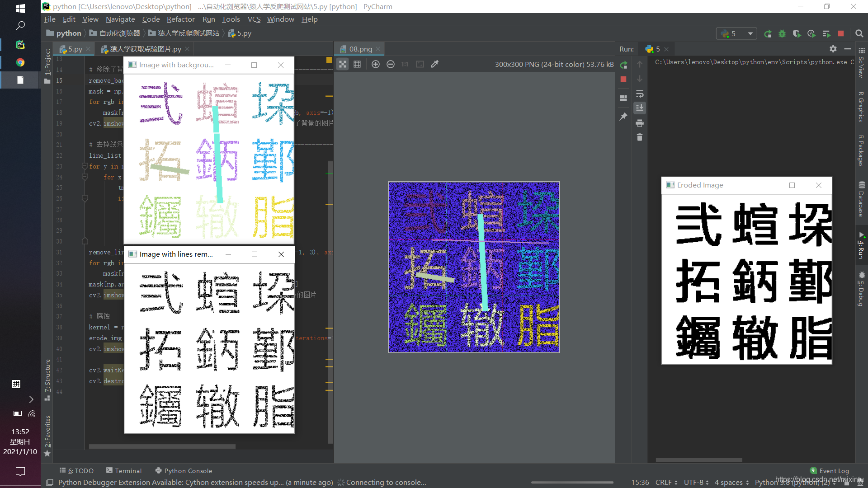Open the run configuration dropdown
This screenshot has height=488, width=868.
[x=750, y=33]
